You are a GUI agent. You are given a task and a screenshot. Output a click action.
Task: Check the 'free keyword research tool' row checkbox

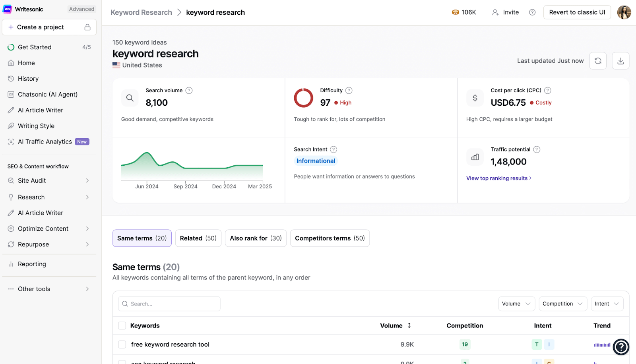click(122, 344)
